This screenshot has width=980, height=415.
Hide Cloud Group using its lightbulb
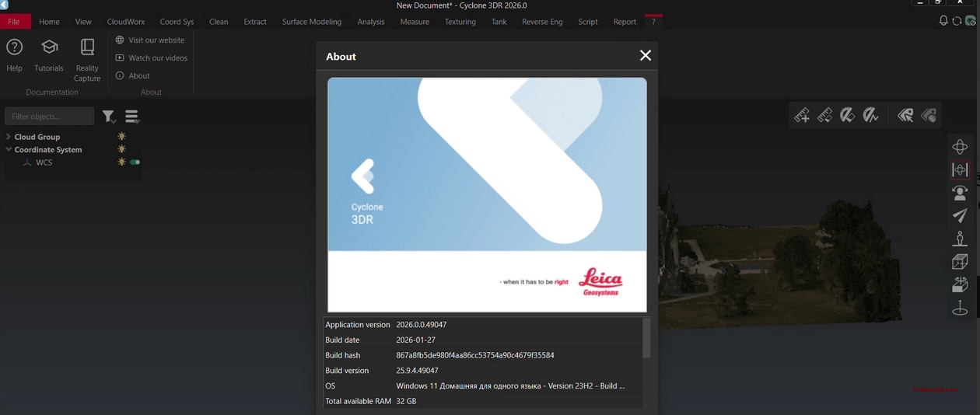click(121, 137)
